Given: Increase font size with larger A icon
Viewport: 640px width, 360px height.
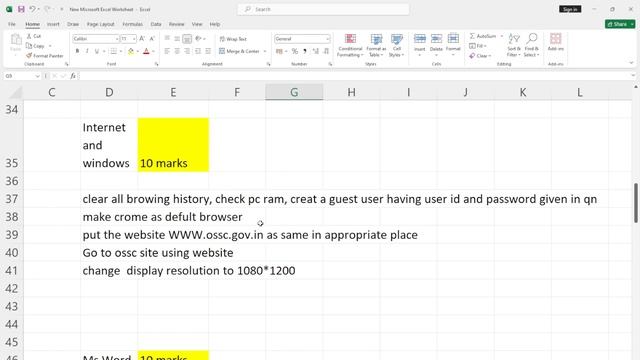Looking at the screenshot, I should tap(142, 39).
